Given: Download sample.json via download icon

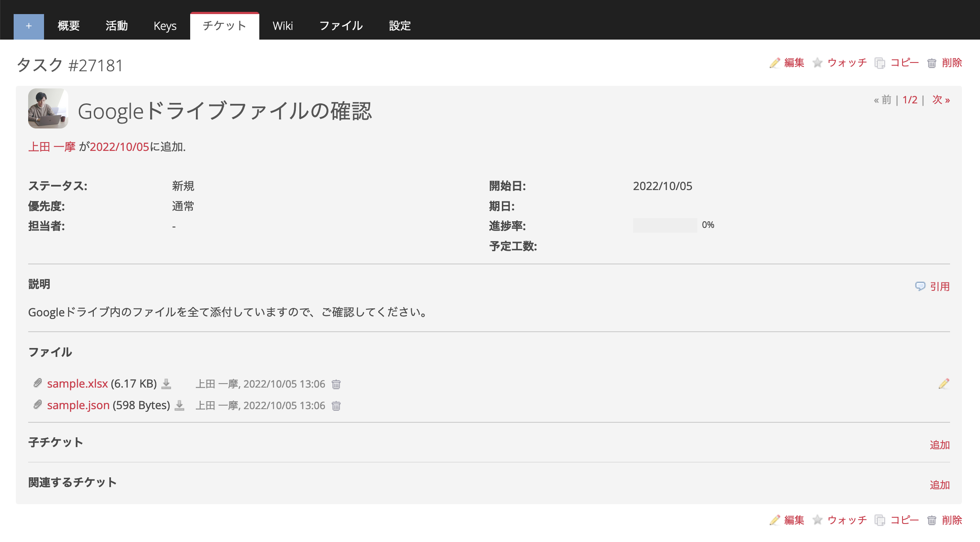Looking at the screenshot, I should point(179,406).
